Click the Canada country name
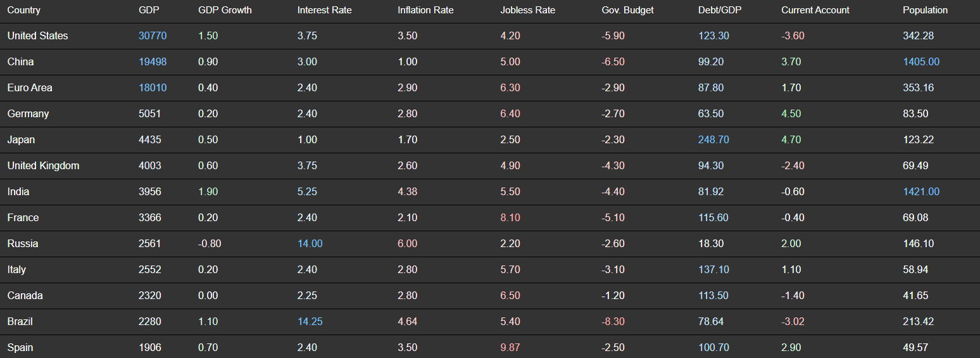 (x=25, y=296)
